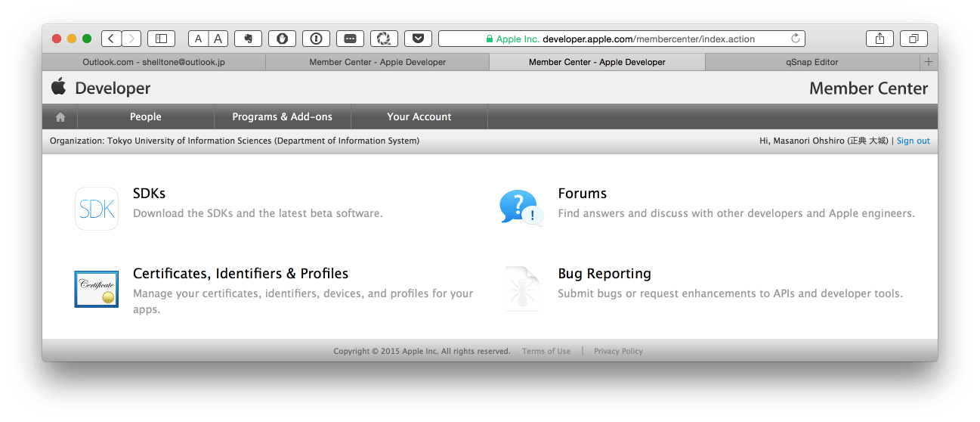Screen dimensions: 980x422
Task: Switch to the first Member Center tab
Action: coord(378,62)
